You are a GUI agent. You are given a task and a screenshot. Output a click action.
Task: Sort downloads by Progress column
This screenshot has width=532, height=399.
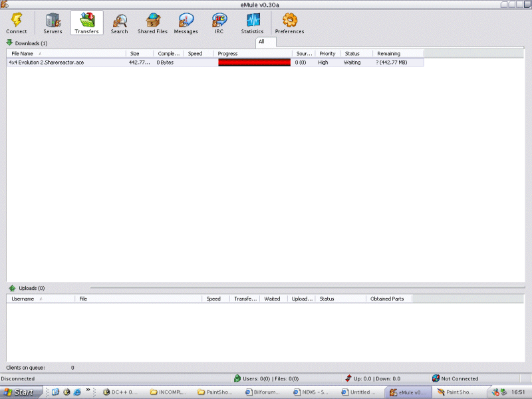(253, 54)
